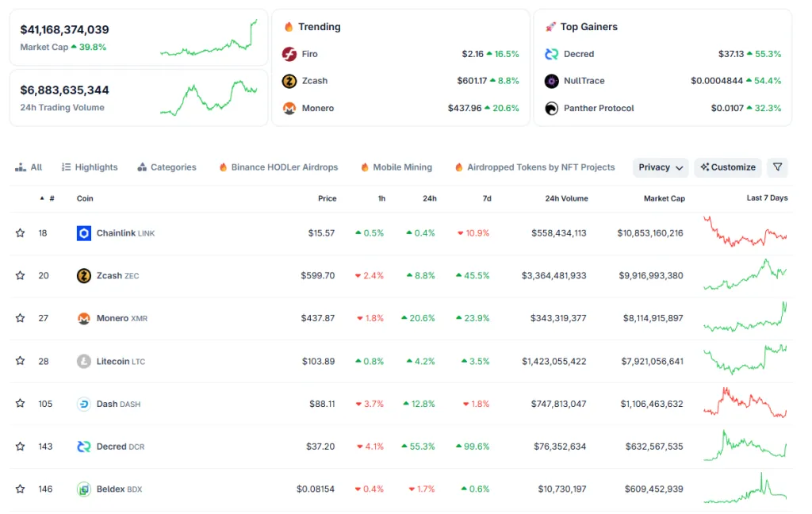Viewport: 812px width, 514px height.
Task: Click the NullTrace icon in Top Gainers
Action: (551, 81)
